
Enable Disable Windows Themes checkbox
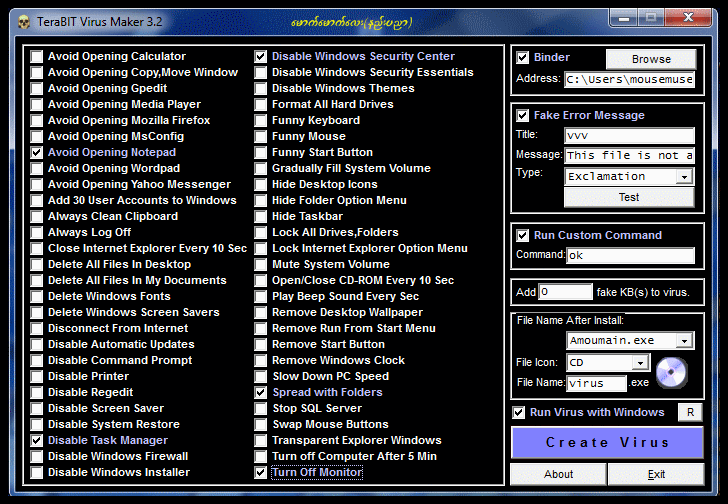coord(260,89)
